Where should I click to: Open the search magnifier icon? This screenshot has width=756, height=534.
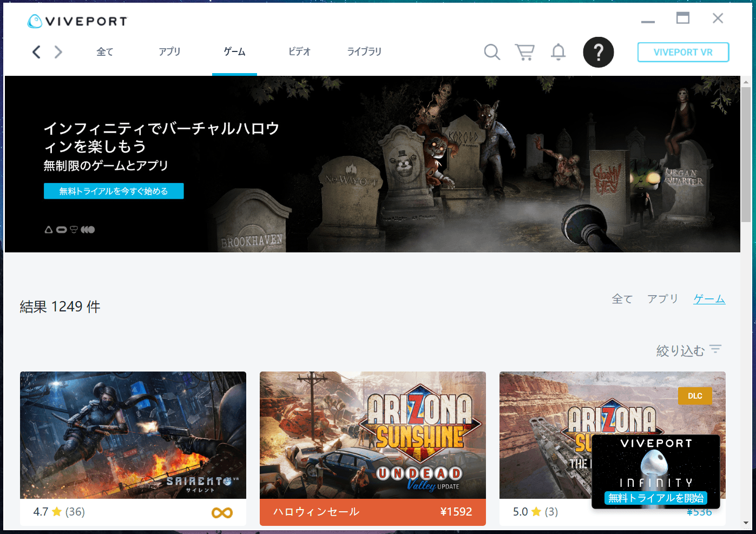tap(492, 52)
